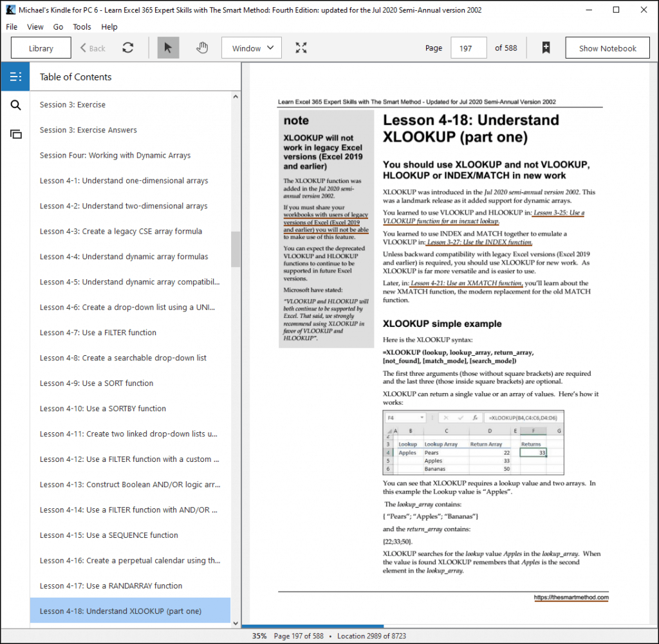Click Show Notebook button
This screenshot has width=659, height=644.
click(608, 48)
